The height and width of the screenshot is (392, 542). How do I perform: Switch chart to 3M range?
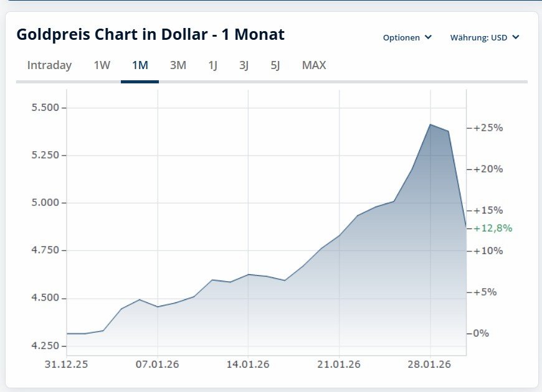click(178, 65)
